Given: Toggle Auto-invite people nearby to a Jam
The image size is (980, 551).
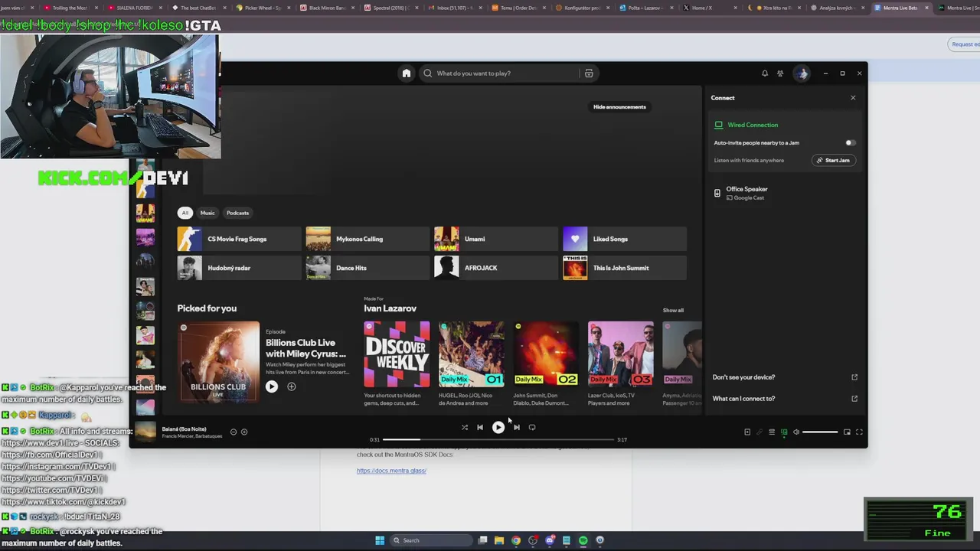Looking at the screenshot, I should coord(850,143).
